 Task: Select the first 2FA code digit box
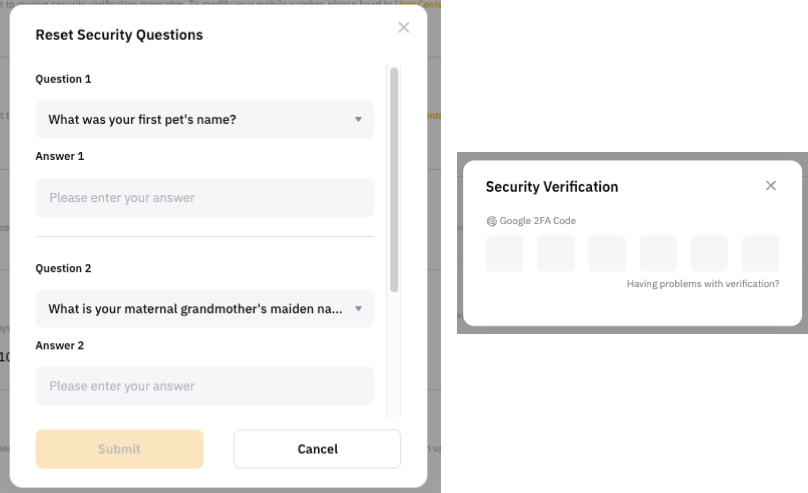[x=505, y=253]
